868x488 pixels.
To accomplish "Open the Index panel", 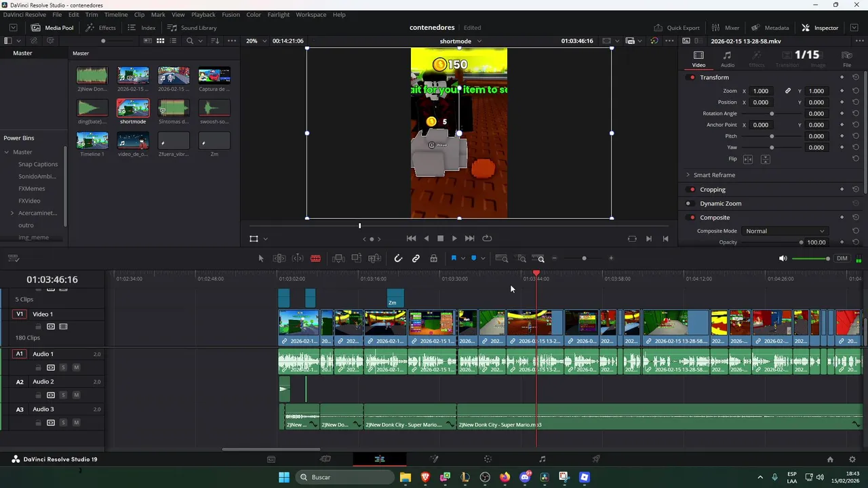I will pos(142,28).
